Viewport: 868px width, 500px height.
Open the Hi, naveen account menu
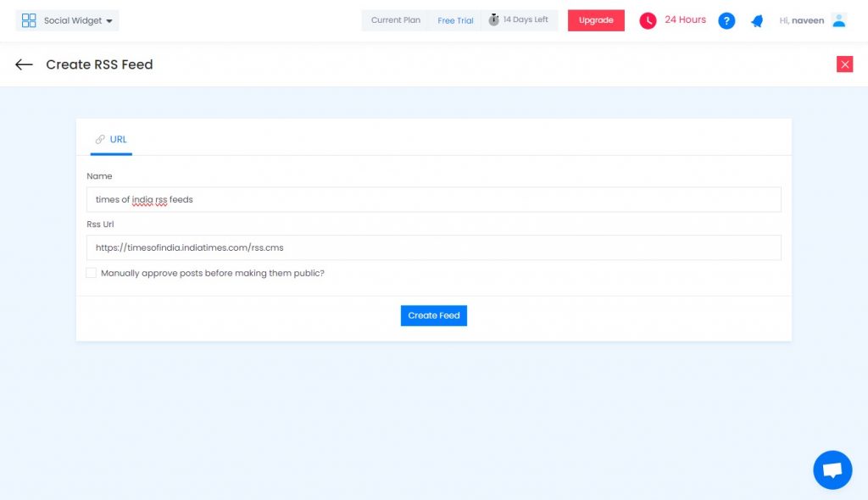click(x=802, y=20)
